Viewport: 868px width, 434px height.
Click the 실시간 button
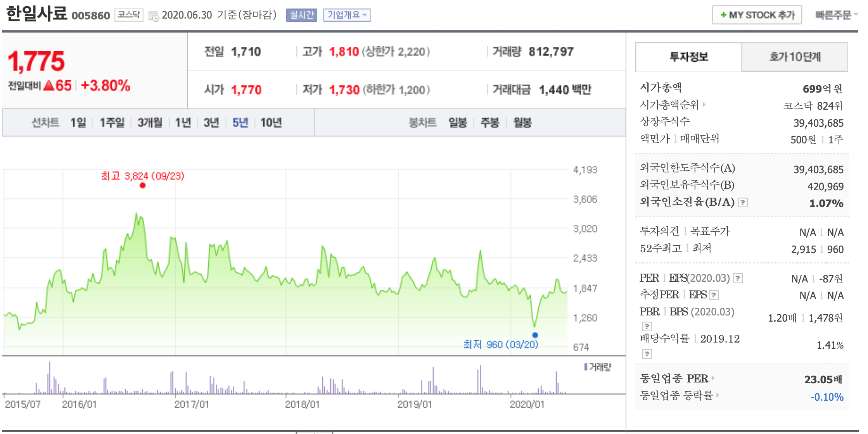coord(302,15)
